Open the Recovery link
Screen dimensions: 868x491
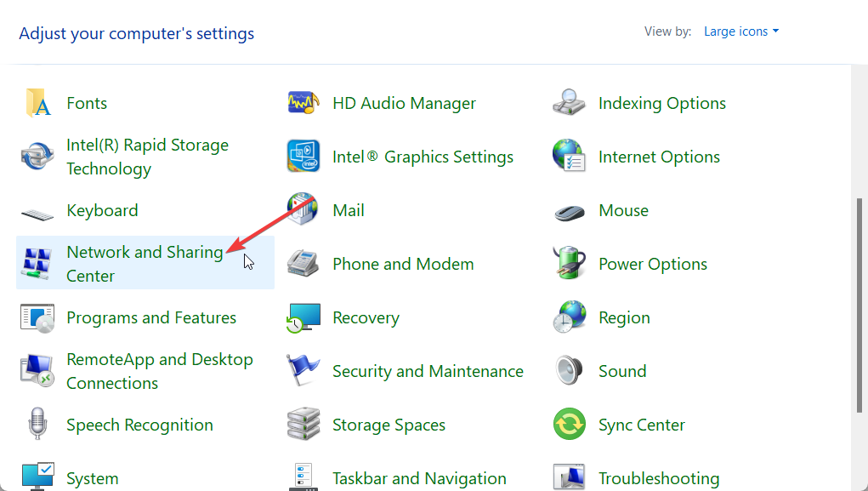(366, 317)
